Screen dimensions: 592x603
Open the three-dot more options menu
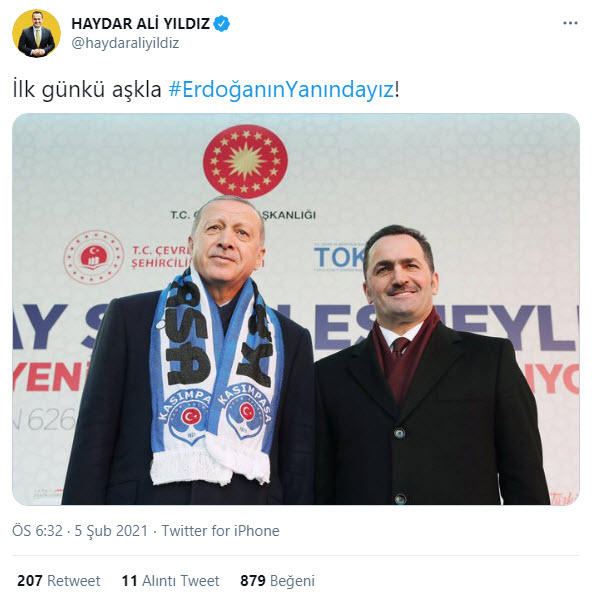tap(570, 23)
